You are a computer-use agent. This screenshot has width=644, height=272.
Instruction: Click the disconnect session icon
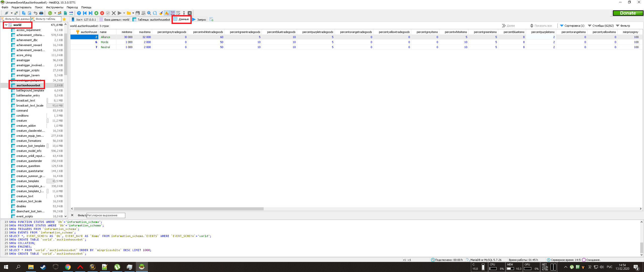coord(16,13)
